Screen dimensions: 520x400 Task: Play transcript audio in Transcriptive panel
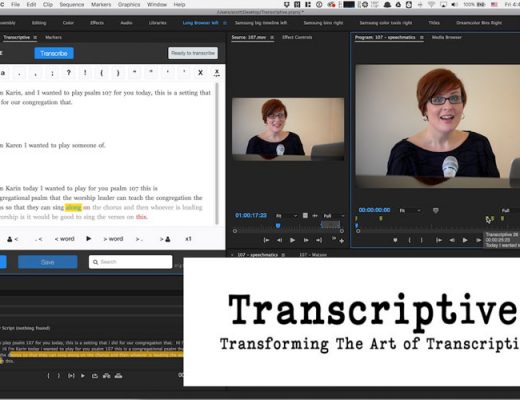tap(89, 239)
